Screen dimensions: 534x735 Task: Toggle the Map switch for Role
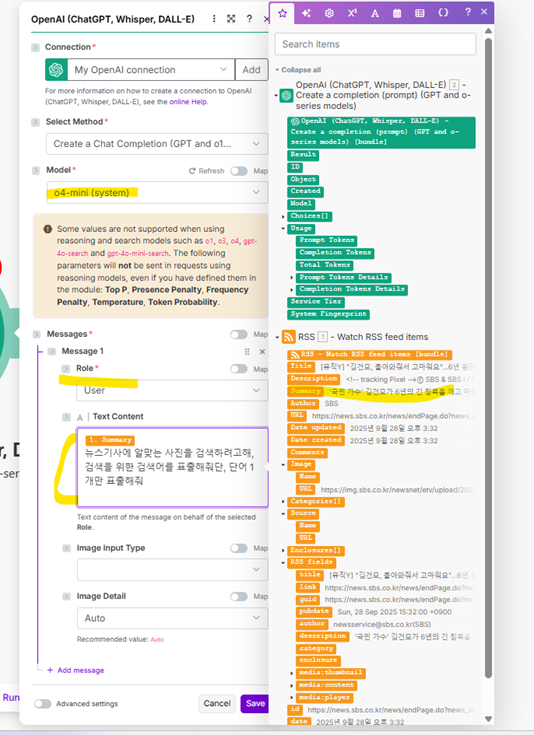click(x=239, y=369)
